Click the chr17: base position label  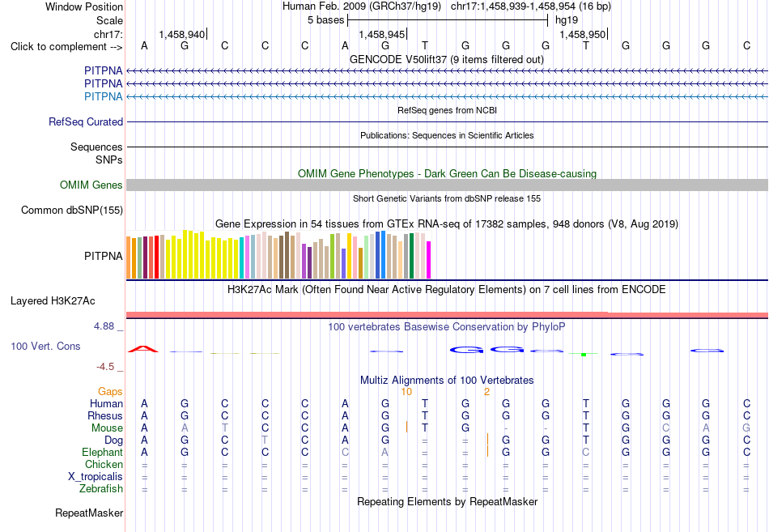pos(108,34)
